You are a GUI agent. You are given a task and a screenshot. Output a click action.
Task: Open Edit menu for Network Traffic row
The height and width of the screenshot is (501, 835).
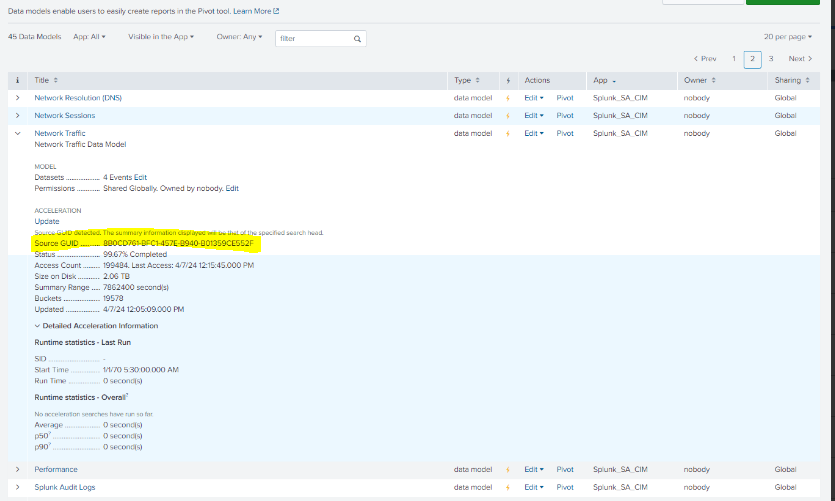[x=534, y=133]
